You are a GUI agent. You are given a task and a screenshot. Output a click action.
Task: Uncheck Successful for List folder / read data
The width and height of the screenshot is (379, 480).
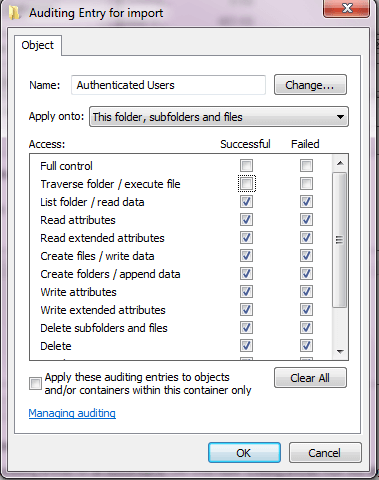246,201
